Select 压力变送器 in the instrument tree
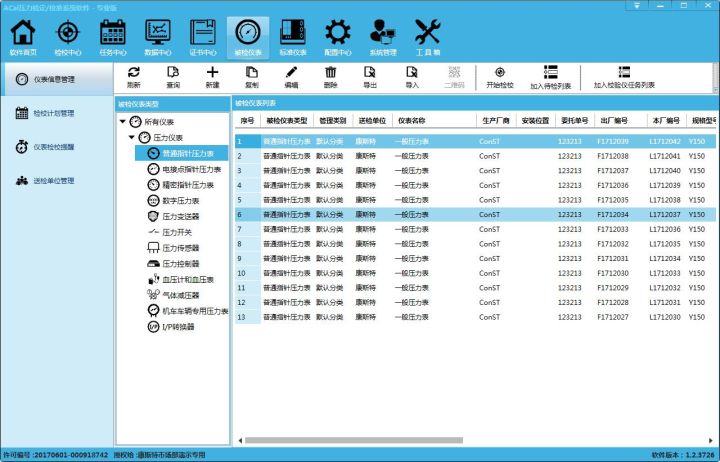Image resolution: width=720 pixels, height=462 pixels. 181,216
